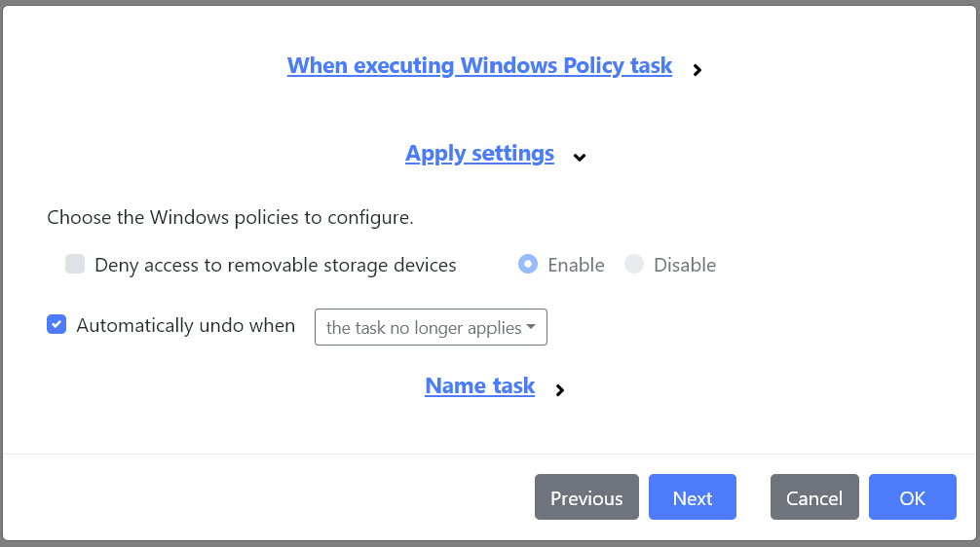Click the down chevron beside Apply settings
980x547 pixels.
[x=580, y=157]
